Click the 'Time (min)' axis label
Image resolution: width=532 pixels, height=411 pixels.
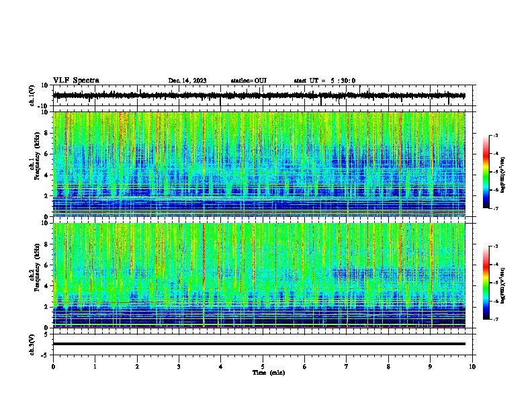(269, 373)
